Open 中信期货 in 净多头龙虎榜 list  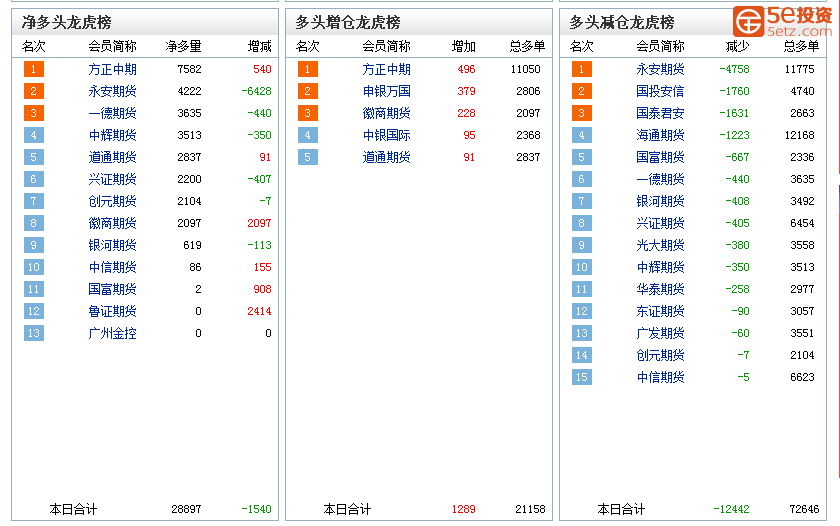(112, 267)
